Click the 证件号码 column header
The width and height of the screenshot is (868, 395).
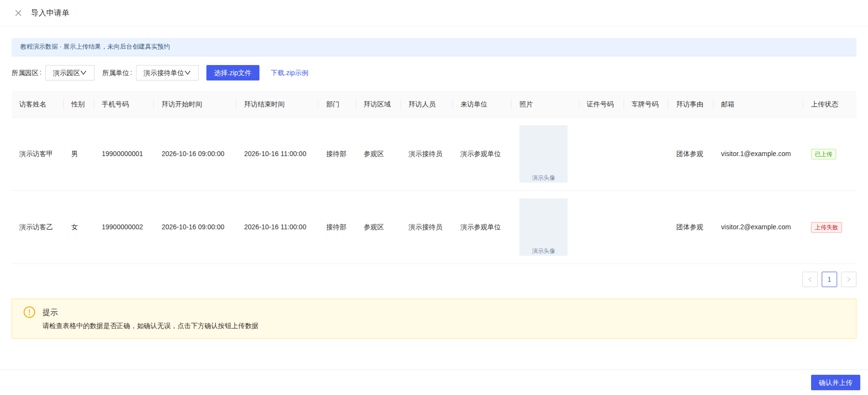coord(600,104)
